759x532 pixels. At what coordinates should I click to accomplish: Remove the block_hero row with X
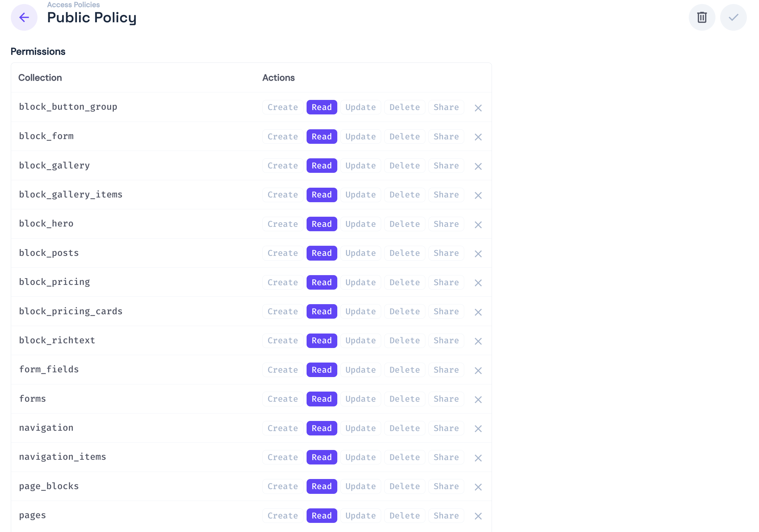[478, 225]
